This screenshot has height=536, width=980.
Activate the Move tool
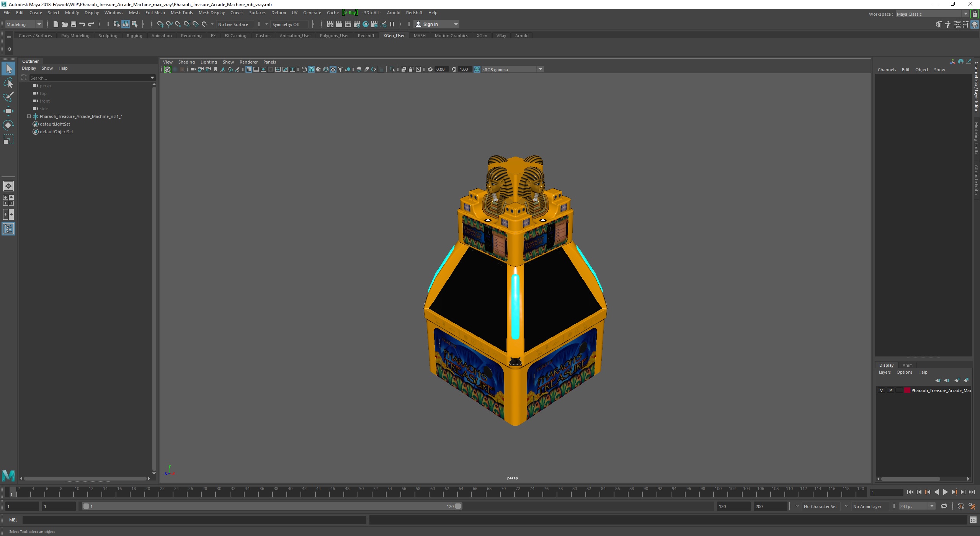8,111
